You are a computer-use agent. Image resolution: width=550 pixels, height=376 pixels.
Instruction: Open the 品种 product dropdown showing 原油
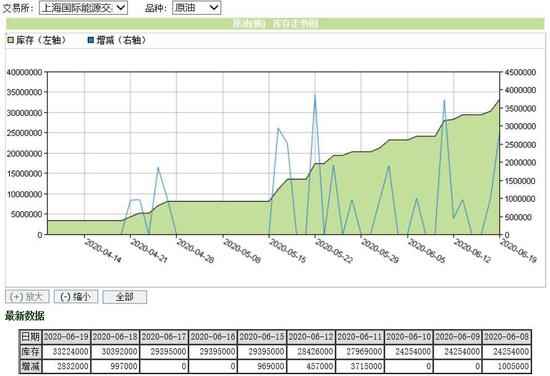coord(196,7)
